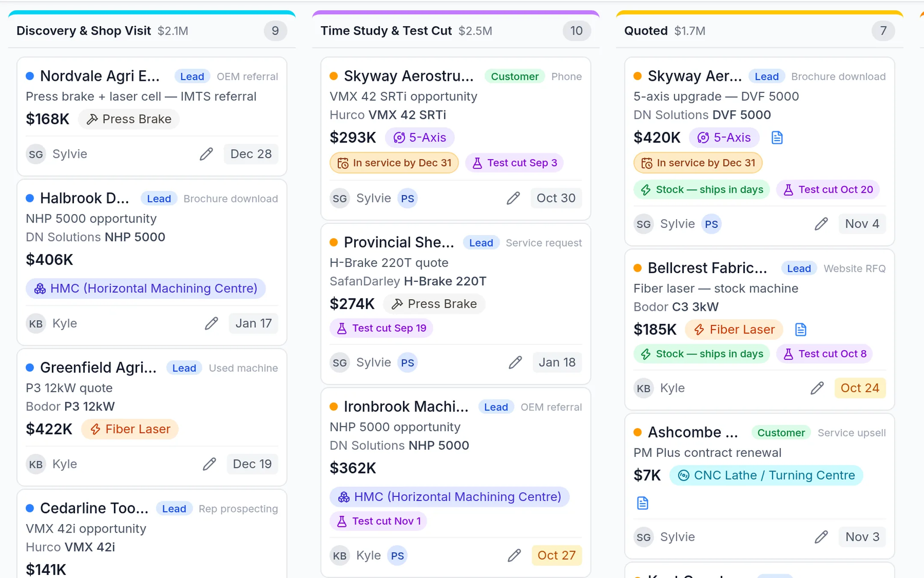Click Test cut Nov 1 badge
This screenshot has height=578, width=924.
(379, 521)
